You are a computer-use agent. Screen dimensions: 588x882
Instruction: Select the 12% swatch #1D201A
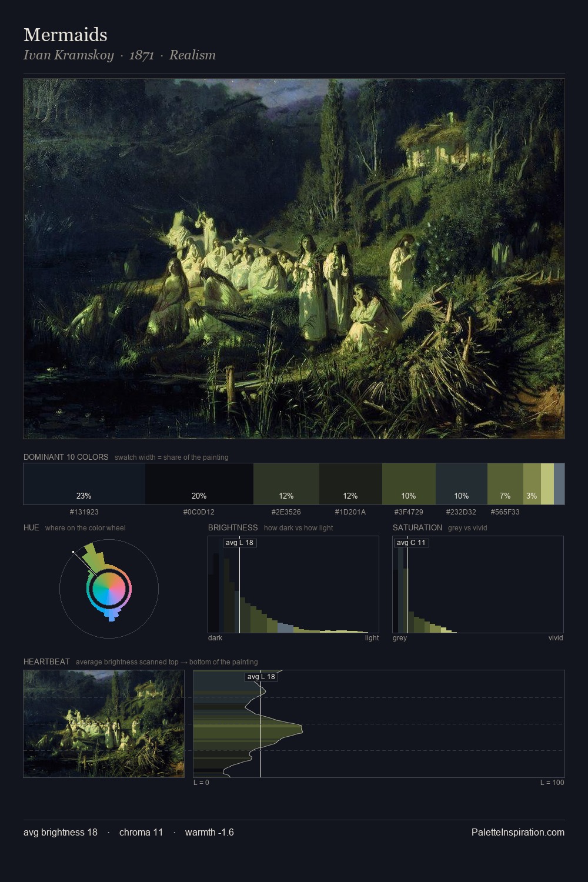point(350,484)
